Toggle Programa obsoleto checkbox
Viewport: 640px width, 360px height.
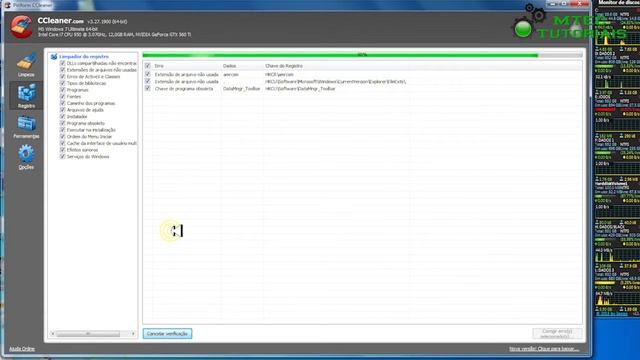[62, 123]
